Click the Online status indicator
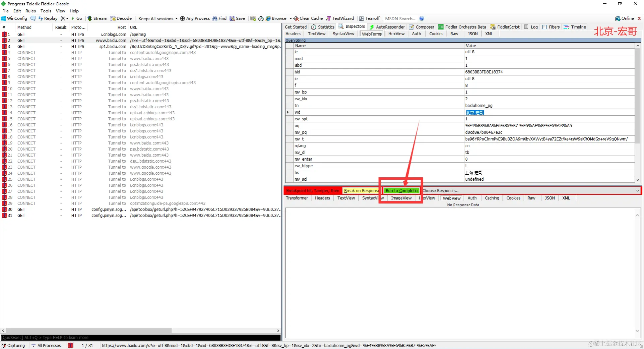 (625, 18)
